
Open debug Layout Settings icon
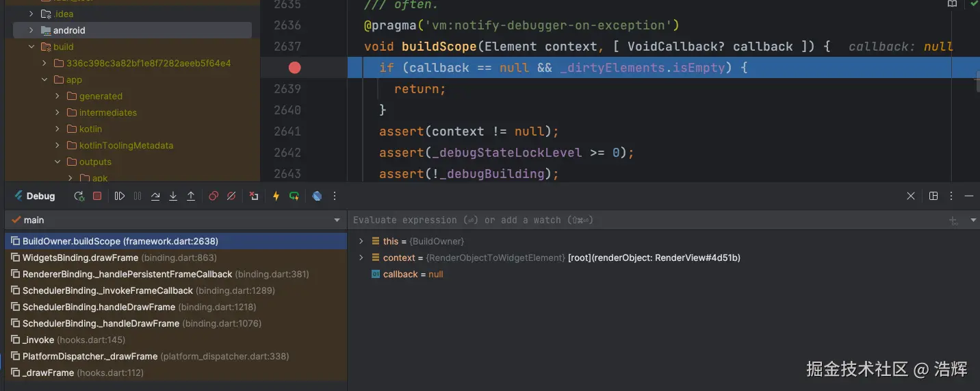coord(933,196)
